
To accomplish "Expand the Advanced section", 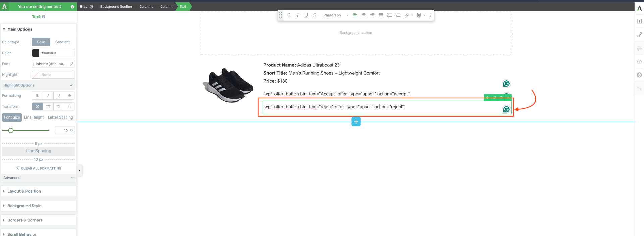I will tap(39, 178).
